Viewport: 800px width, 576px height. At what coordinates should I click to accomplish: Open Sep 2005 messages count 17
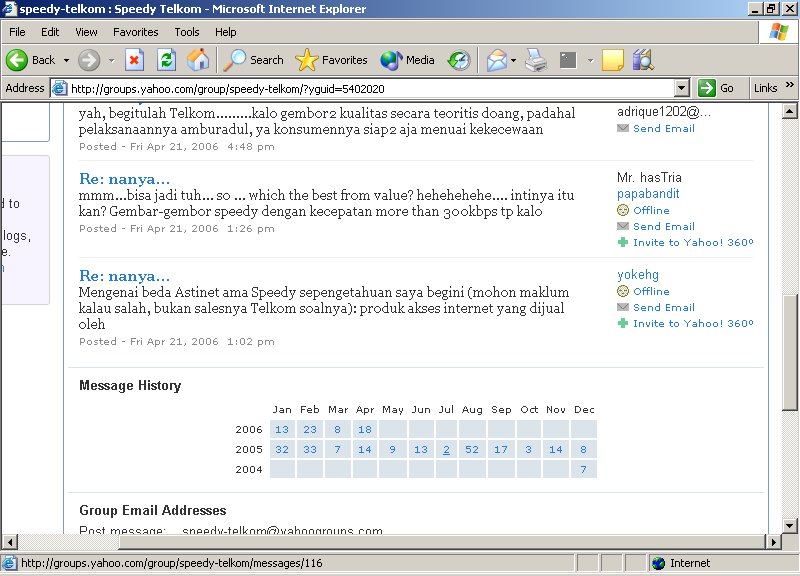tap(501, 449)
